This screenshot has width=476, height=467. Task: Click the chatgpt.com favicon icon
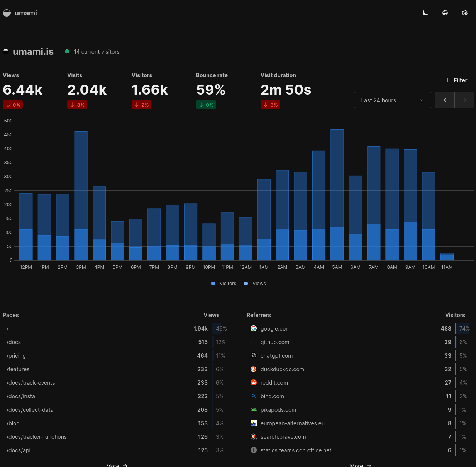pos(254,355)
